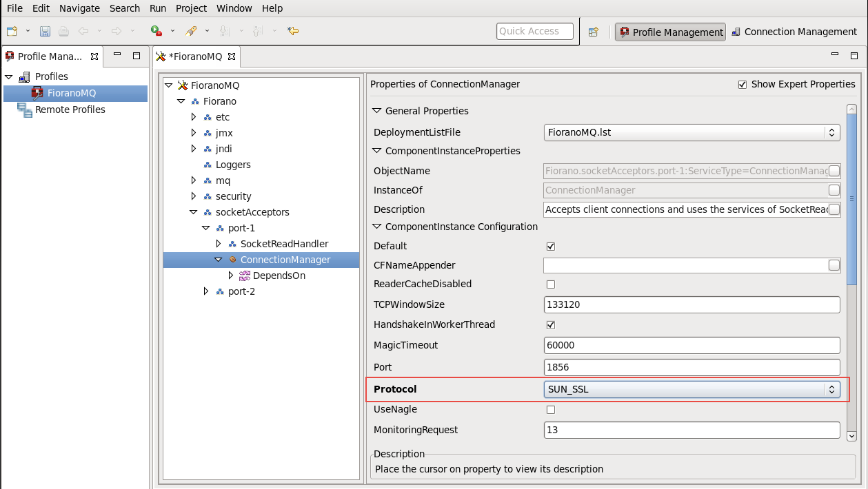Expand the etc tree node
This screenshot has height=489, width=868.
[x=194, y=117]
